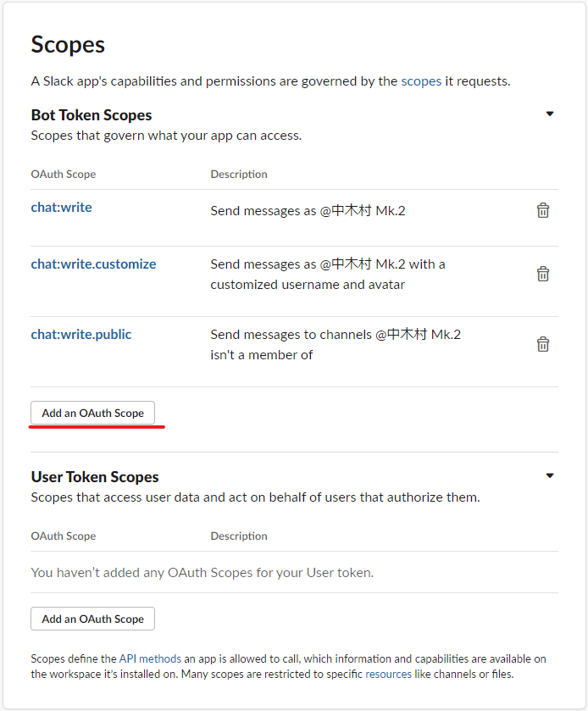Viewport: 588px width, 711px height.
Task: Click OAuth Scope column header in User table
Action: tap(64, 536)
